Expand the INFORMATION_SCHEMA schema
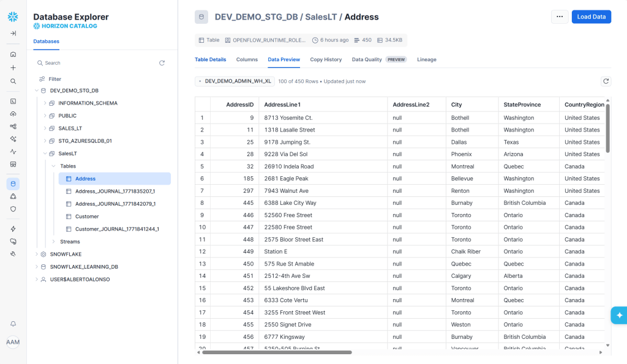Viewport: 627px width, 364px height. [45, 103]
